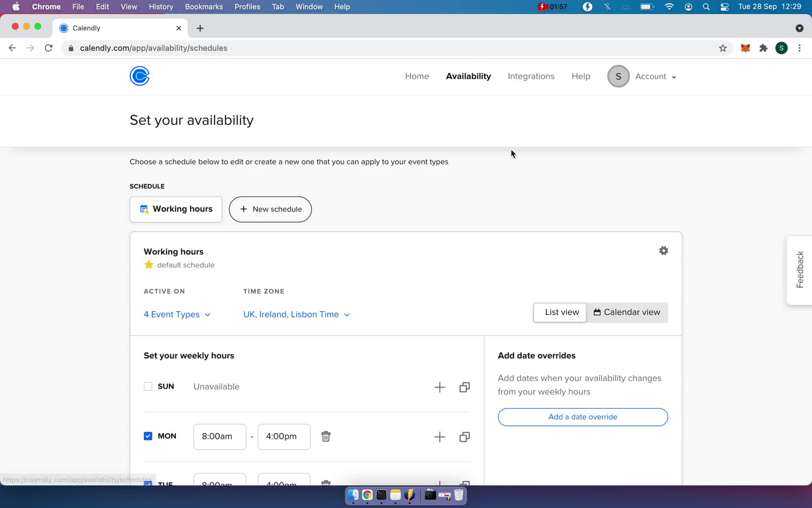Click the add time icon for Monday
The image size is (812, 508).
439,436
